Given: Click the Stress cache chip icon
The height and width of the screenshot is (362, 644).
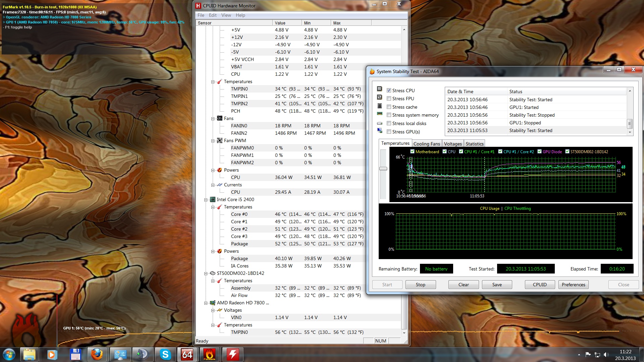Looking at the screenshot, I should pyautogui.click(x=380, y=106).
